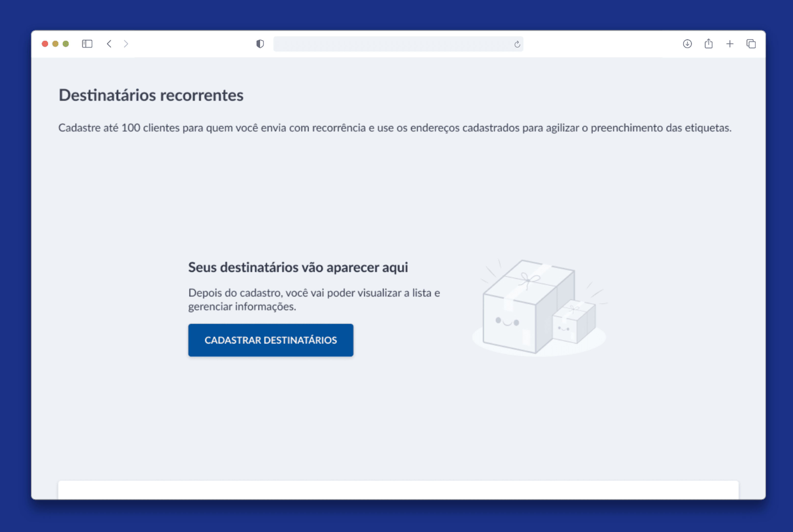Show the downloads list icon
Screen dimensions: 793x532
click(687, 44)
